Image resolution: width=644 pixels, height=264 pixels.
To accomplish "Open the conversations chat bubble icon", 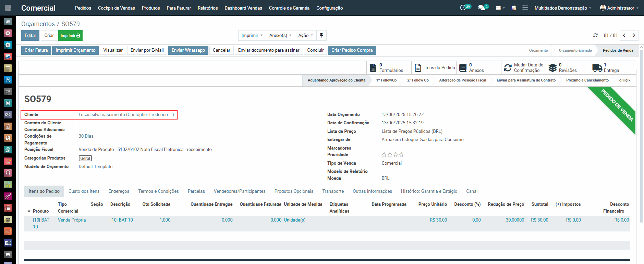I will (482, 8).
